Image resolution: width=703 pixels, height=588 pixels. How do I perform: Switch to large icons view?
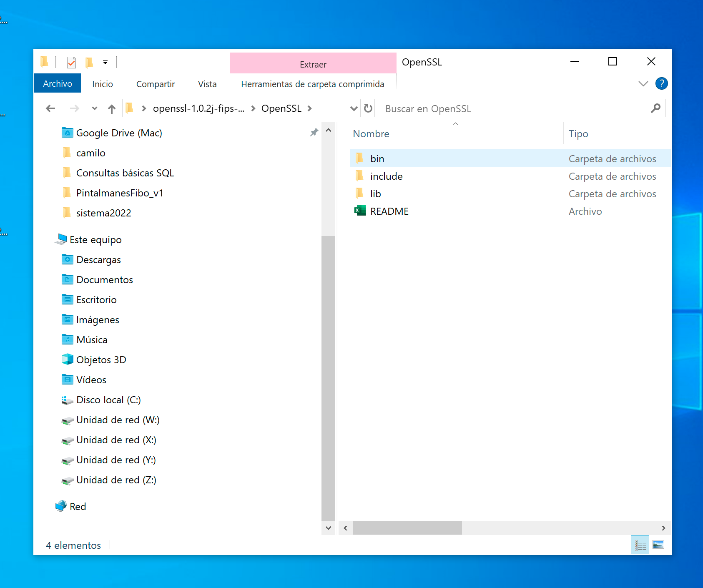658,545
